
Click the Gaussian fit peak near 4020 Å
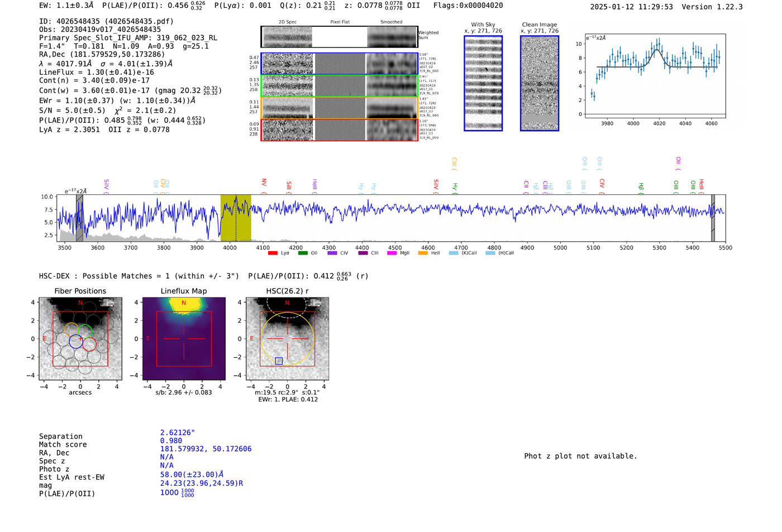click(x=657, y=50)
